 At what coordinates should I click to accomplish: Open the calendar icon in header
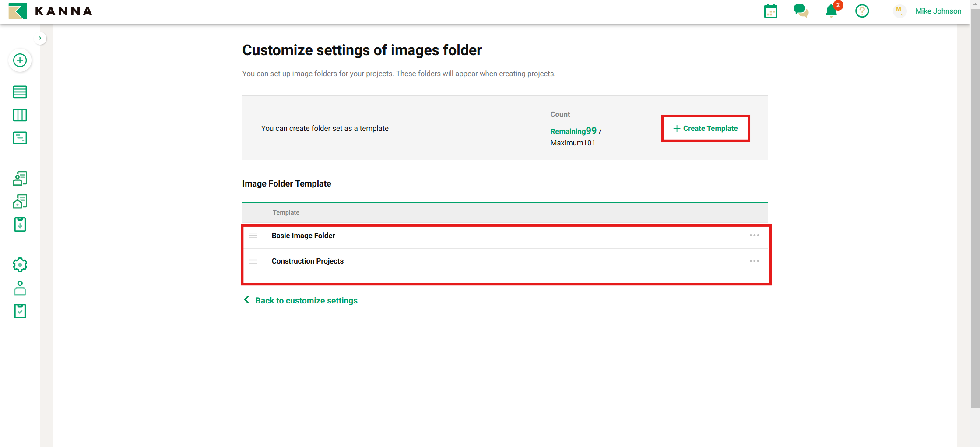click(x=770, y=11)
